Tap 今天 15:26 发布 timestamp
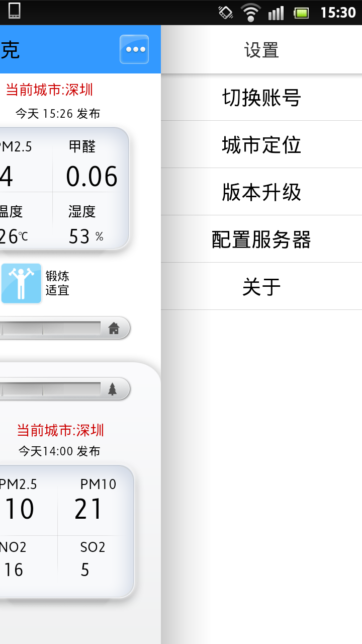This screenshot has width=362, height=644. pos(58,114)
